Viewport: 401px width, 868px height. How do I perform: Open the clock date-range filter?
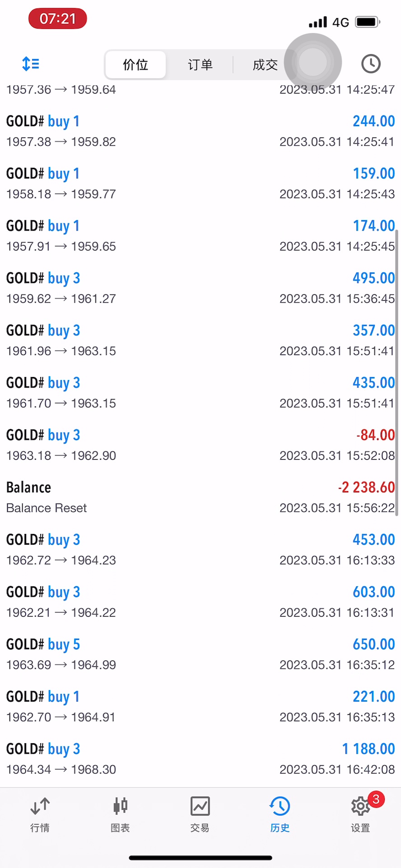pos(371,64)
